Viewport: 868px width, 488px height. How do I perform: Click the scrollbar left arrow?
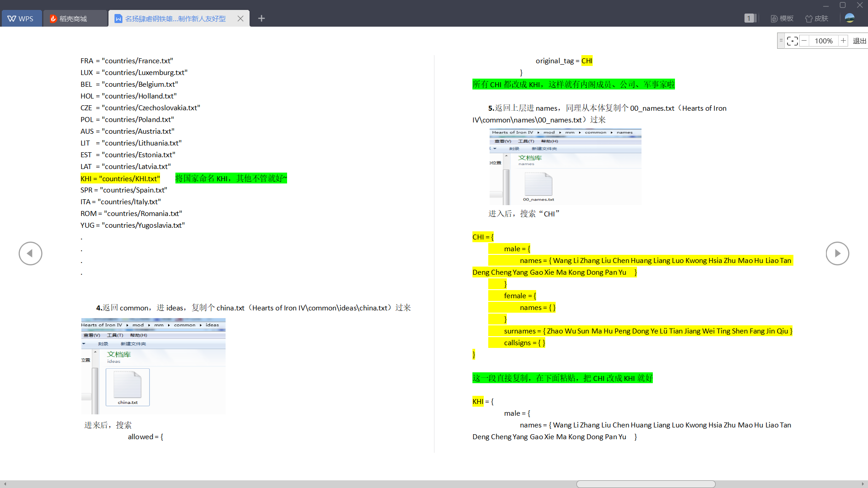click(5, 484)
